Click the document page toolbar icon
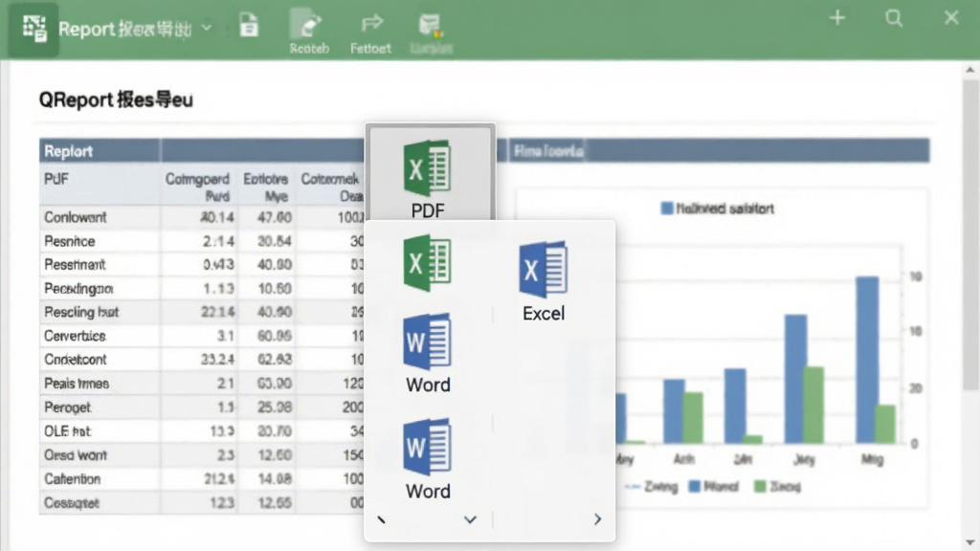This screenshot has width=980, height=551. (249, 26)
